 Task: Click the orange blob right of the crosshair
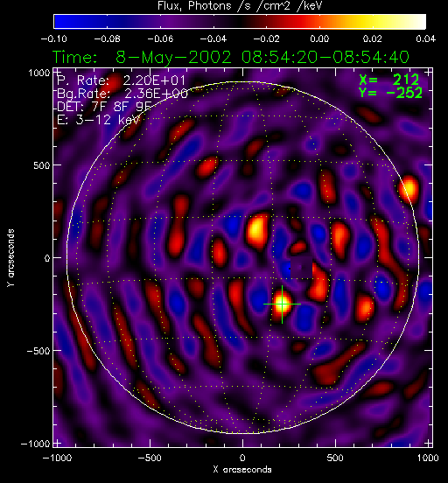click(x=365, y=307)
